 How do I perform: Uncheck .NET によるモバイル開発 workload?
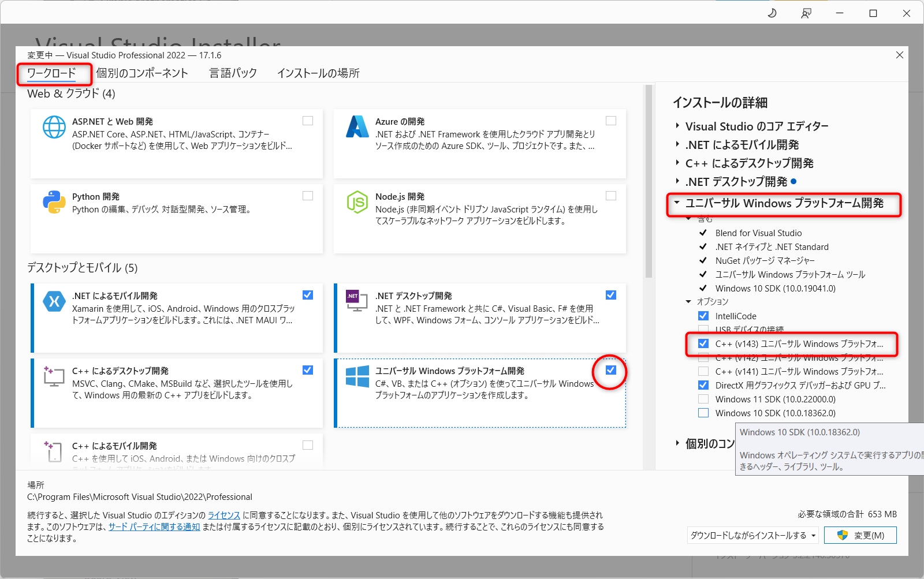(x=308, y=295)
